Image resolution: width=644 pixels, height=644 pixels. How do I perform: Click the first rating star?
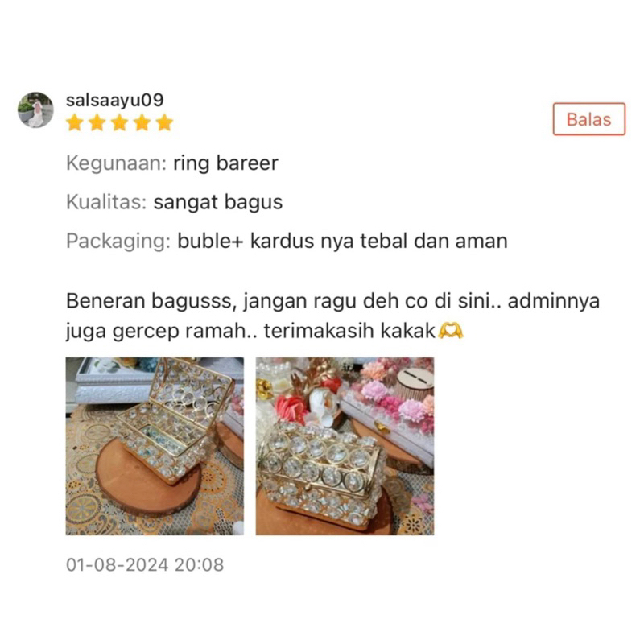pyautogui.click(x=75, y=122)
